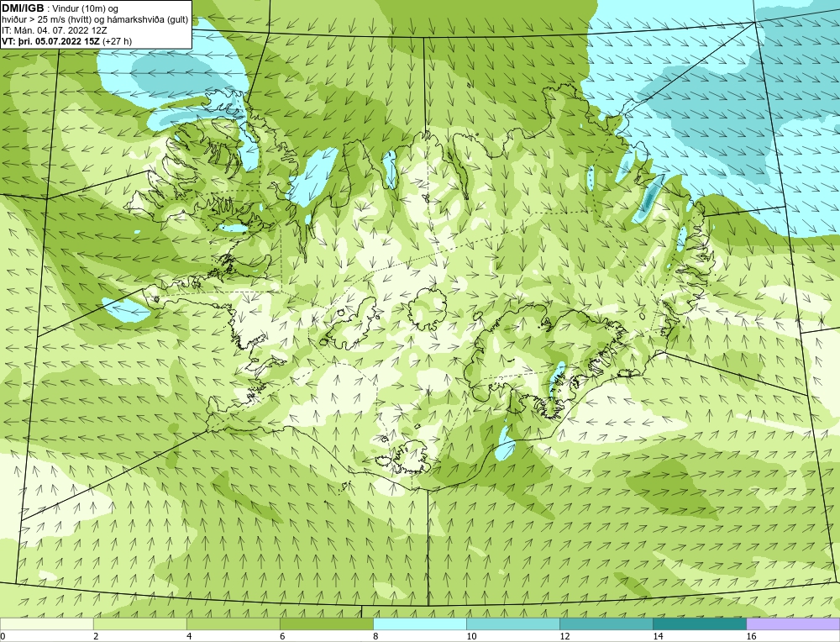Click the 2–4 m/s light green swatch
840x642 pixels.
139,624
